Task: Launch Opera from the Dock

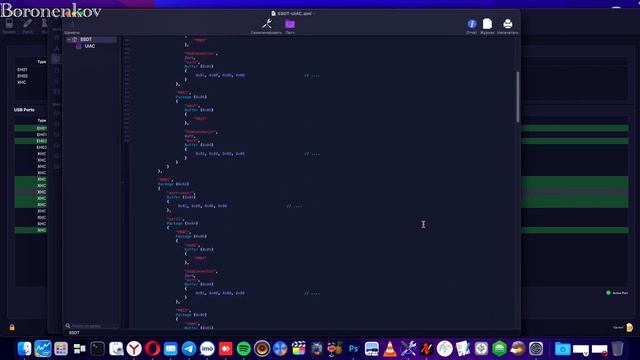Action: [x=152, y=349]
